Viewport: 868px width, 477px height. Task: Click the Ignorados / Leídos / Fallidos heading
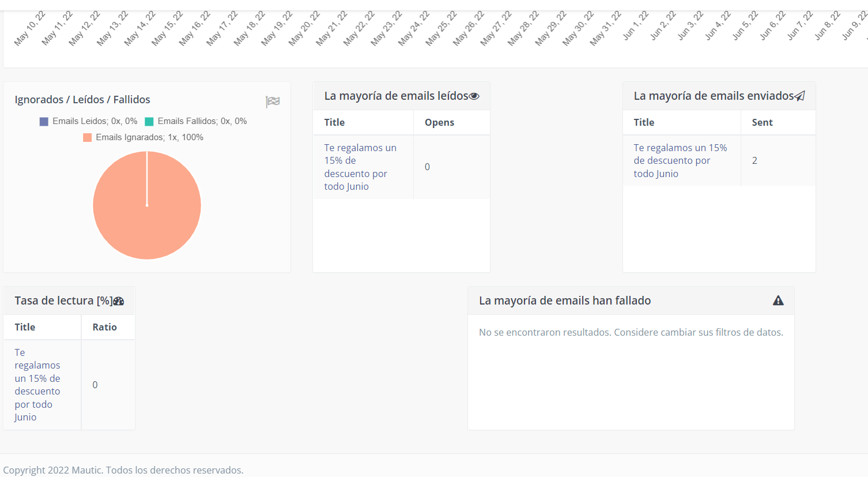click(x=82, y=100)
